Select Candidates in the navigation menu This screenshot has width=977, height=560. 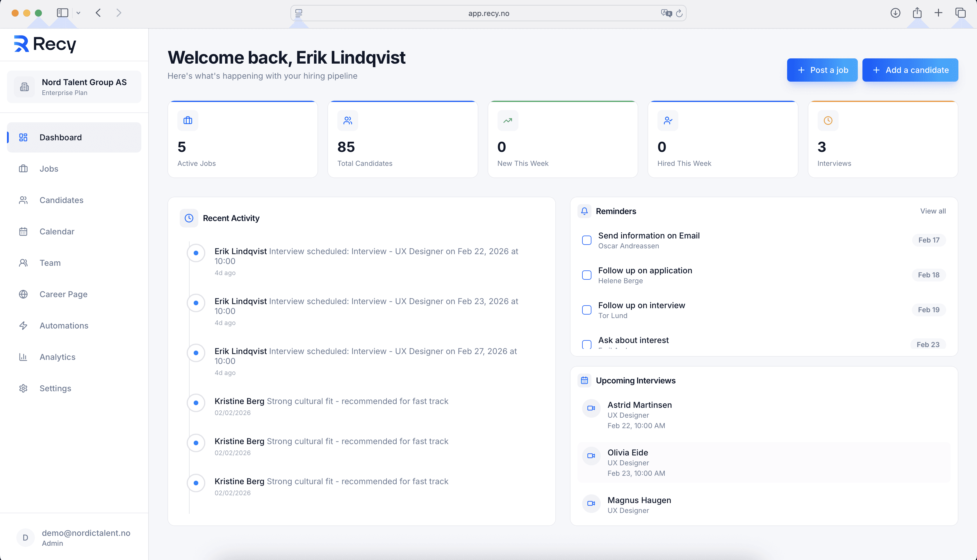click(61, 200)
